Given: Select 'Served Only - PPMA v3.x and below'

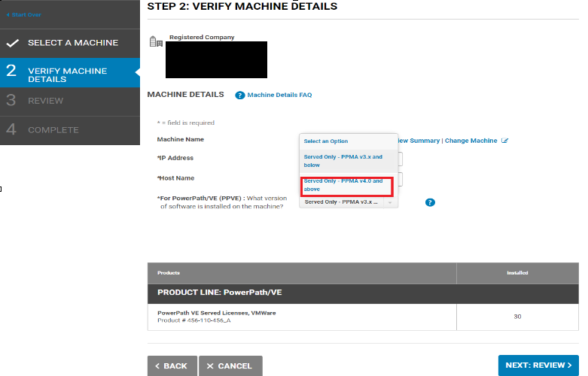Looking at the screenshot, I should point(343,160).
